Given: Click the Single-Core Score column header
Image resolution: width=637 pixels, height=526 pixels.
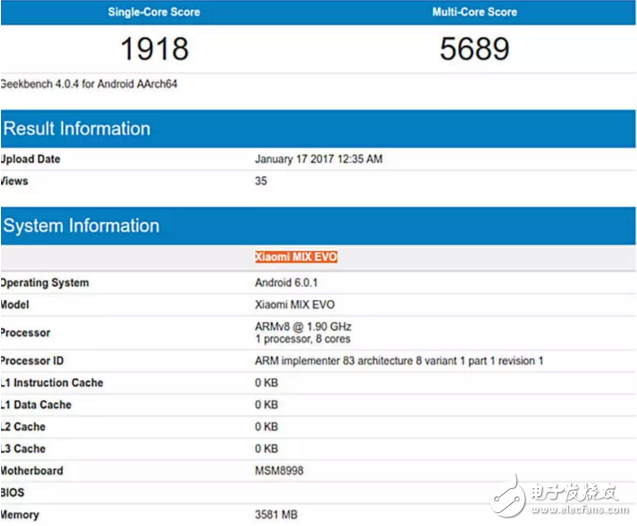Looking at the screenshot, I should coord(154,12).
